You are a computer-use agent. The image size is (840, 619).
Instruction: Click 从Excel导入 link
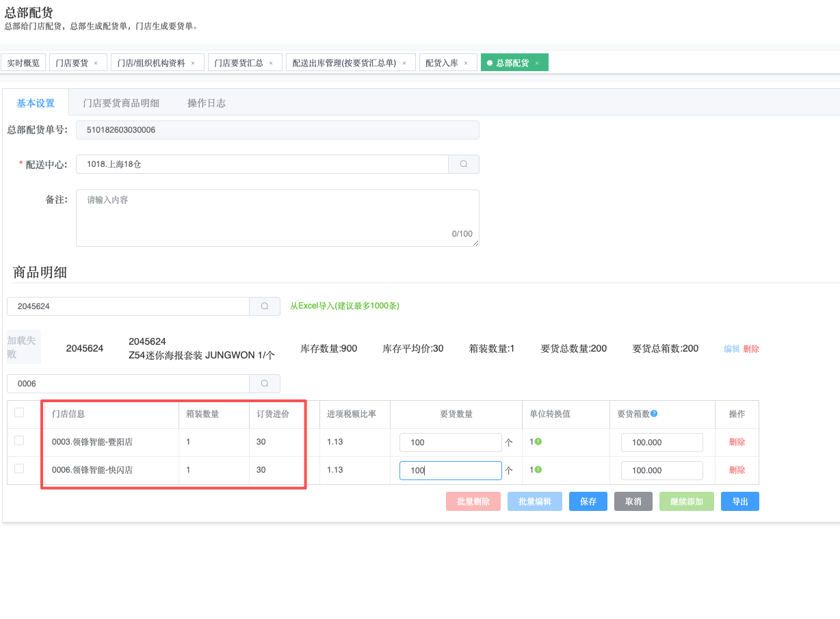coord(345,306)
